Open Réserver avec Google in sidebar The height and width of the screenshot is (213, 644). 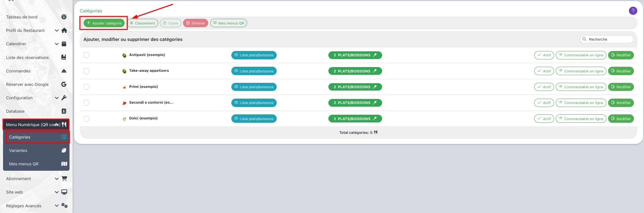(27, 84)
